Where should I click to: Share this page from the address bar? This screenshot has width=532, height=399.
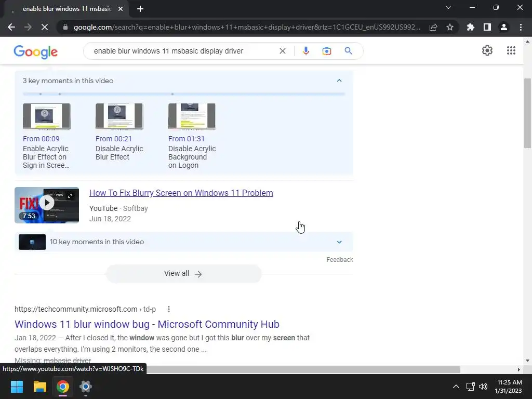[x=433, y=27]
